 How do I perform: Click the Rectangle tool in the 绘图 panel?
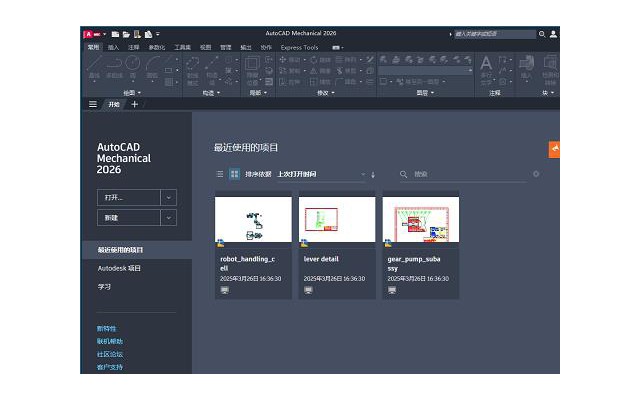(x=169, y=70)
